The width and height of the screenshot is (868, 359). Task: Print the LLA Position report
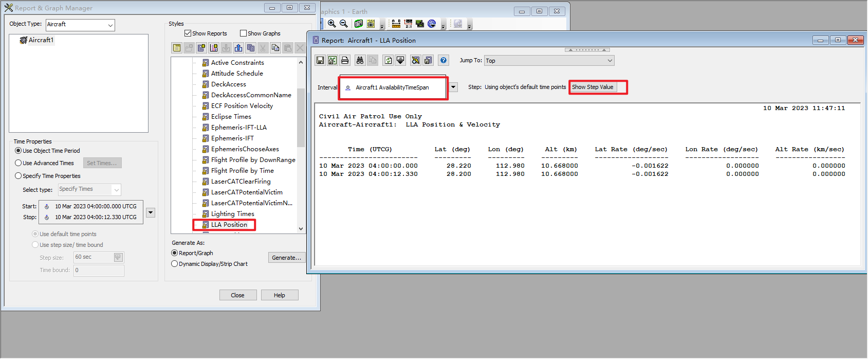tap(345, 61)
